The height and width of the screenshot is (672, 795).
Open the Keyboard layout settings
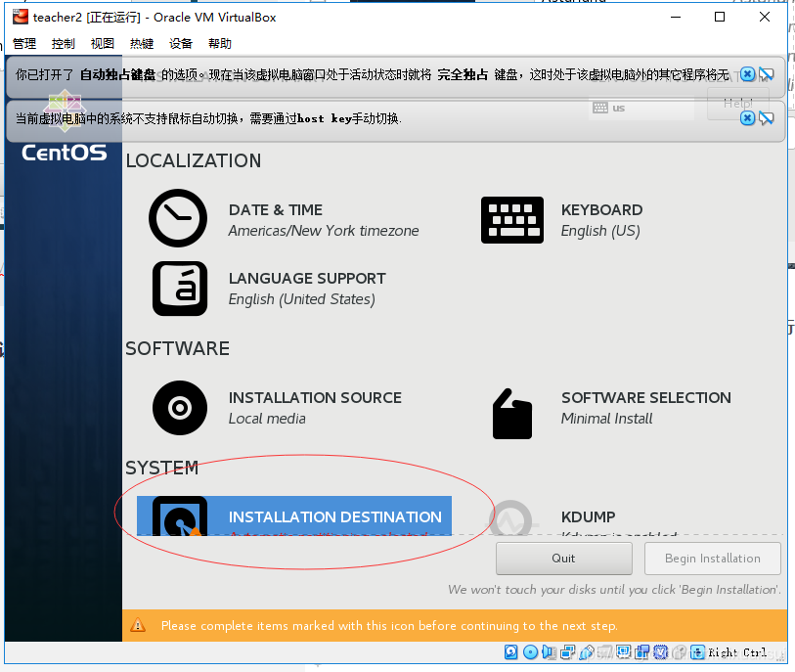tap(561, 220)
